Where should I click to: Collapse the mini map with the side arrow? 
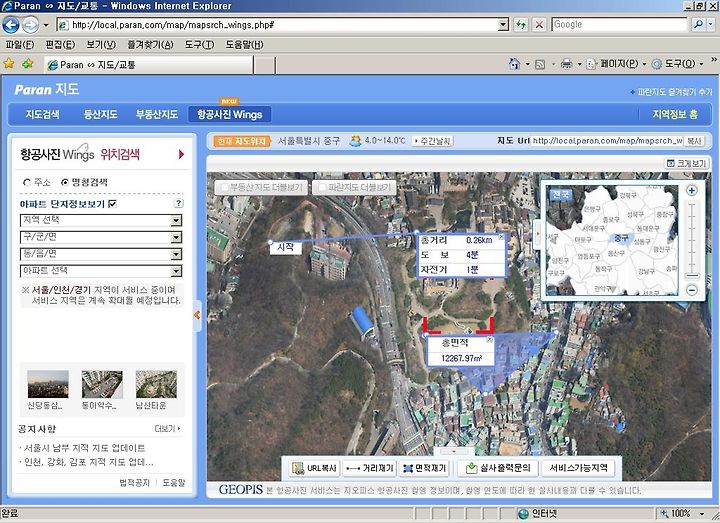tap(537, 234)
